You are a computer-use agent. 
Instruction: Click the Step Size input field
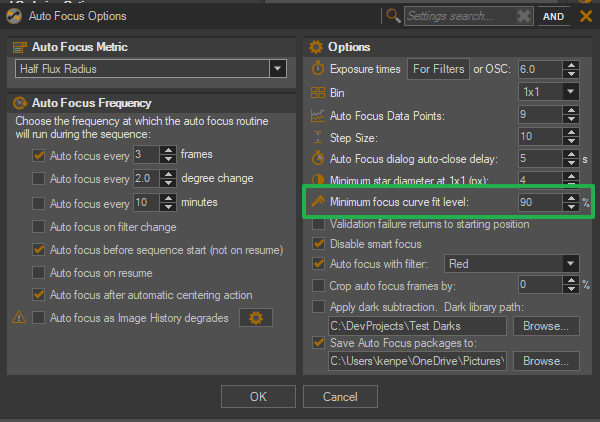click(x=538, y=136)
